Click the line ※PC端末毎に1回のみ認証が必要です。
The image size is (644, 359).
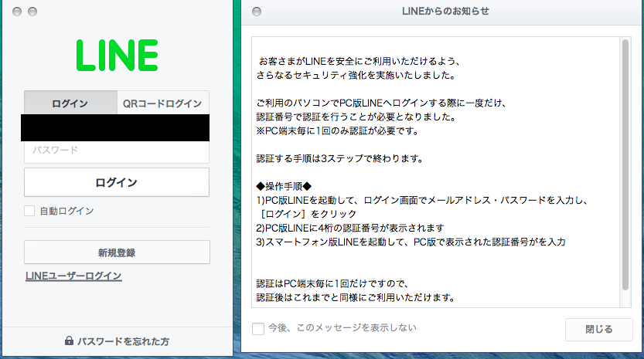tap(337, 131)
